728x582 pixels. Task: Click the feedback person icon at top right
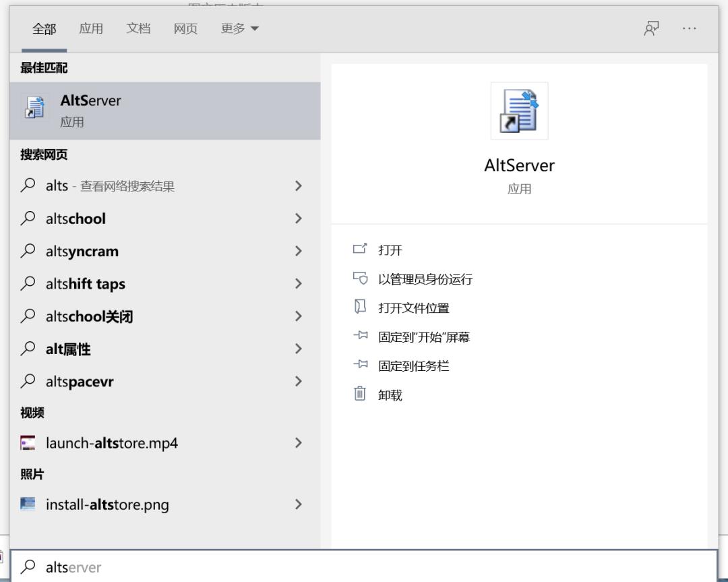point(651,29)
